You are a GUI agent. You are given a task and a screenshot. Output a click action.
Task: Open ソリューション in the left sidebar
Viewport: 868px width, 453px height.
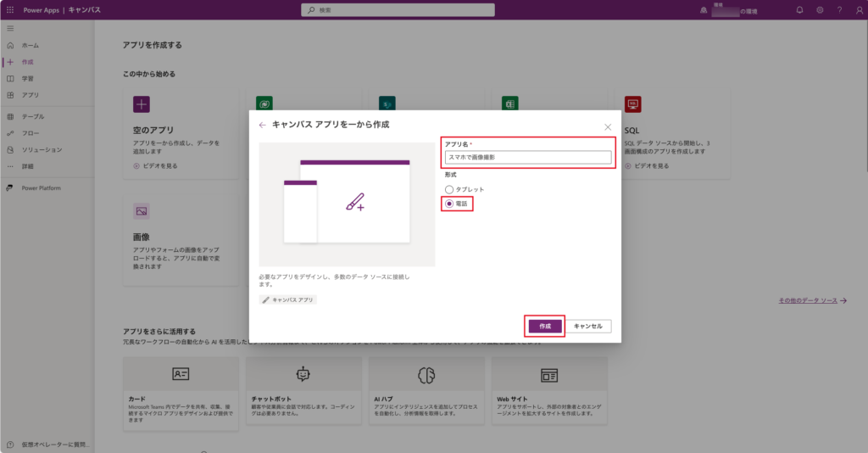tap(41, 149)
